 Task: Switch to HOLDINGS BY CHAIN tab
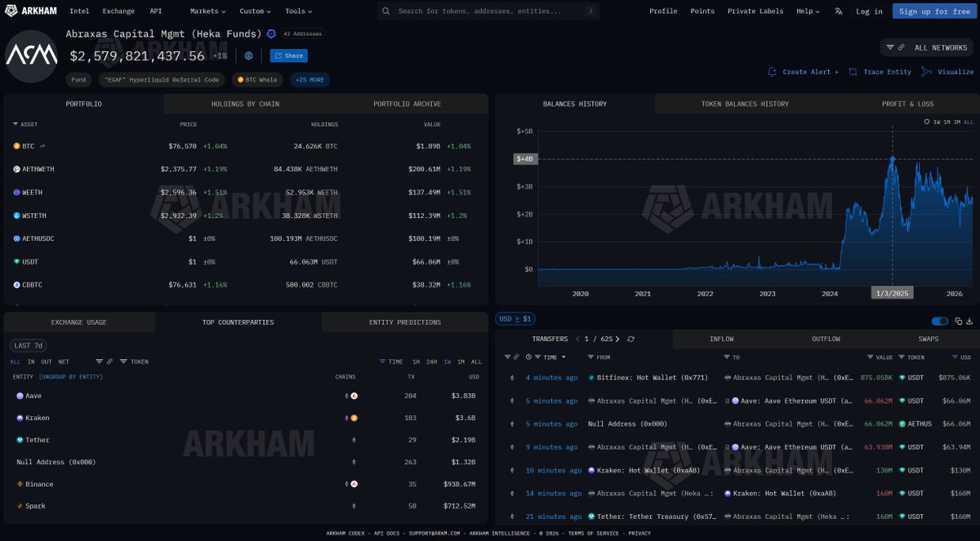[x=244, y=104]
